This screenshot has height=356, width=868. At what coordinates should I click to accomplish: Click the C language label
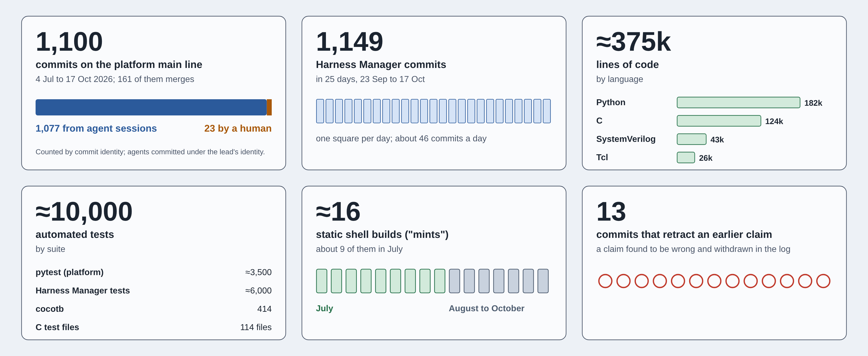[x=600, y=121]
